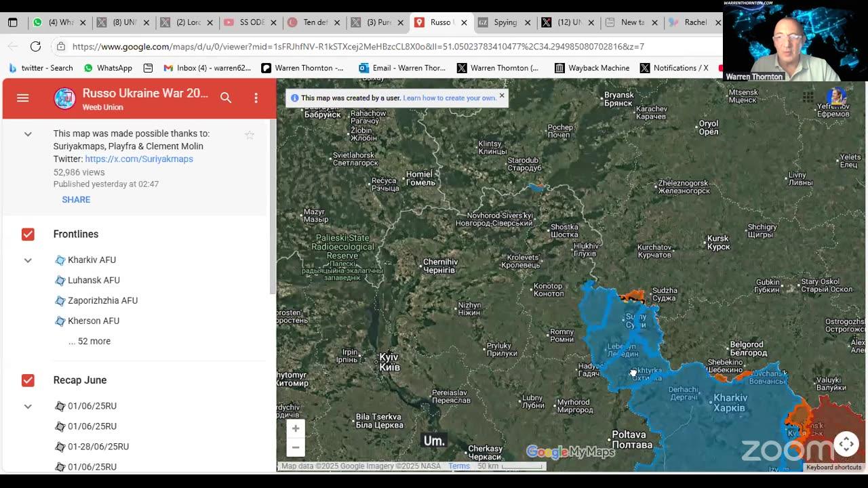Click the SHARE button
Image resolution: width=868 pixels, height=488 pixels.
coord(76,200)
